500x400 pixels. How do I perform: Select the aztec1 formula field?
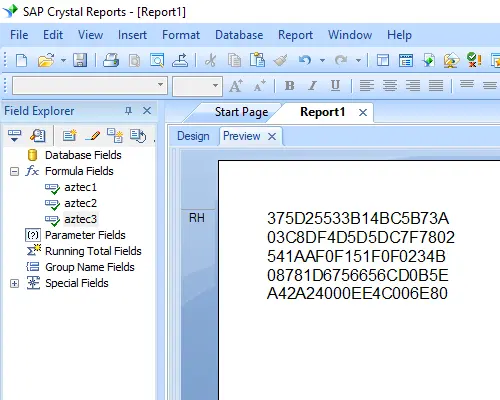(80, 187)
